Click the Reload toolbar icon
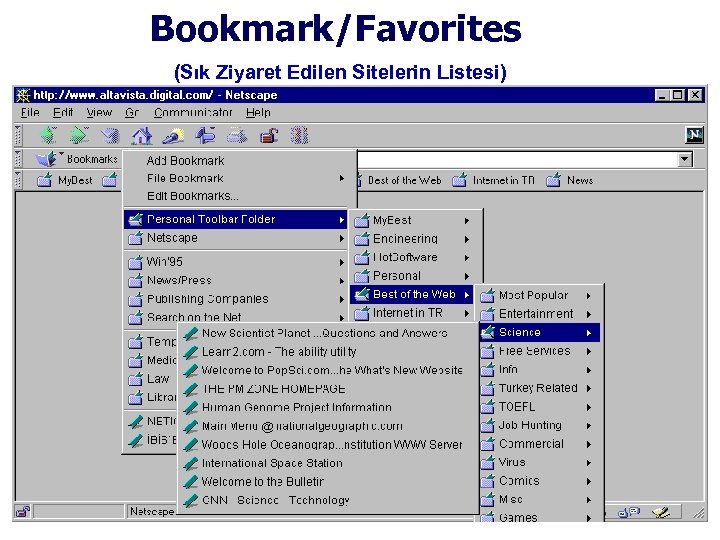Screen dimensions: 720x540 (111, 135)
